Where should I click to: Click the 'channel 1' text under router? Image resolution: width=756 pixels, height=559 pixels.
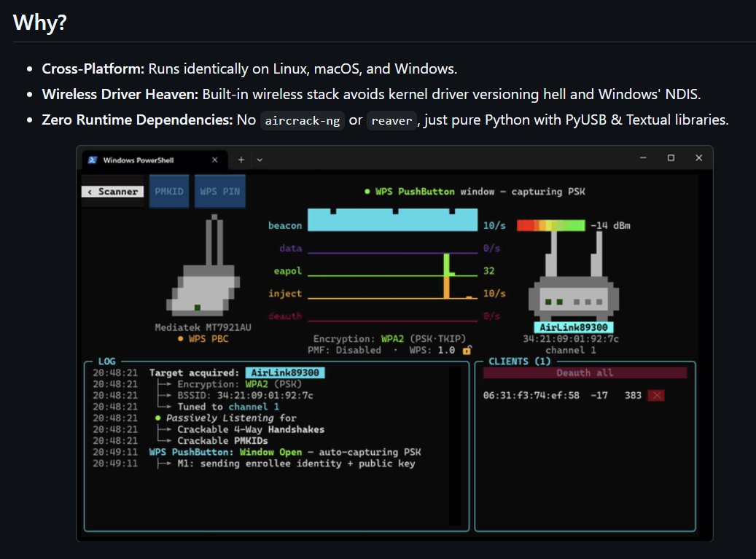[571, 351]
